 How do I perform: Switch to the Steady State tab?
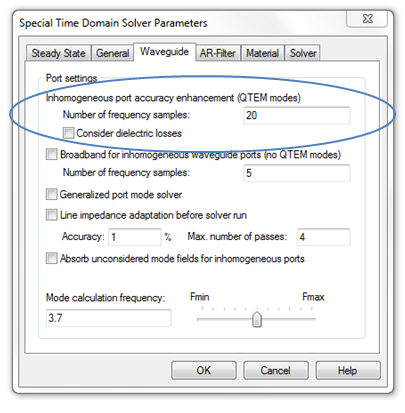(58, 53)
